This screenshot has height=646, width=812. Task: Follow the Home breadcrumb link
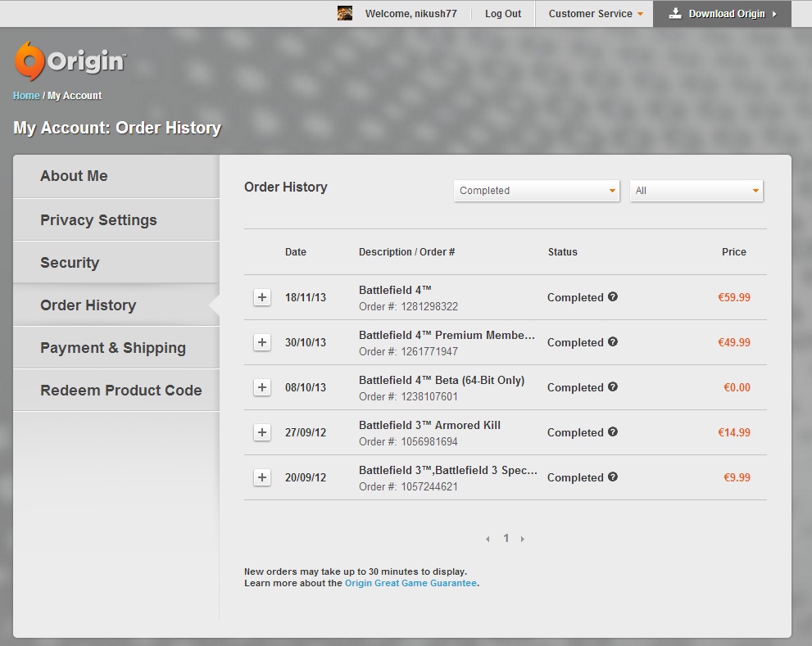[26, 96]
